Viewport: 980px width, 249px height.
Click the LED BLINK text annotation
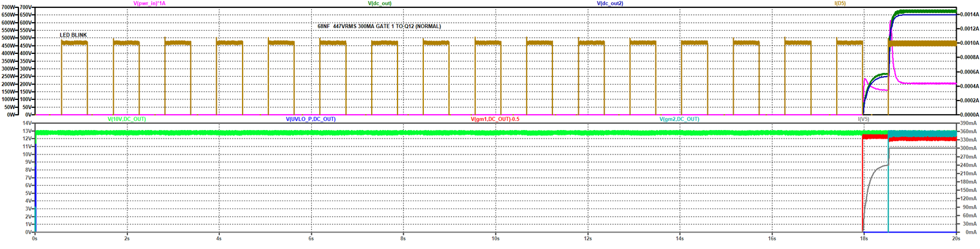tap(73, 36)
